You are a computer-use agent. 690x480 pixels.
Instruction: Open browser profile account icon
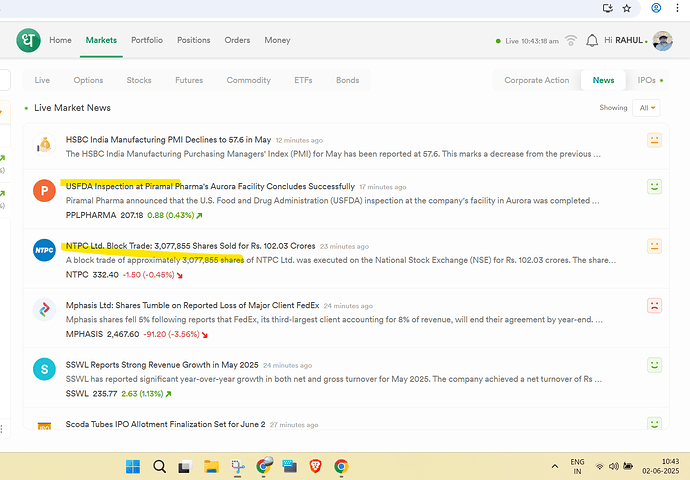tap(656, 8)
